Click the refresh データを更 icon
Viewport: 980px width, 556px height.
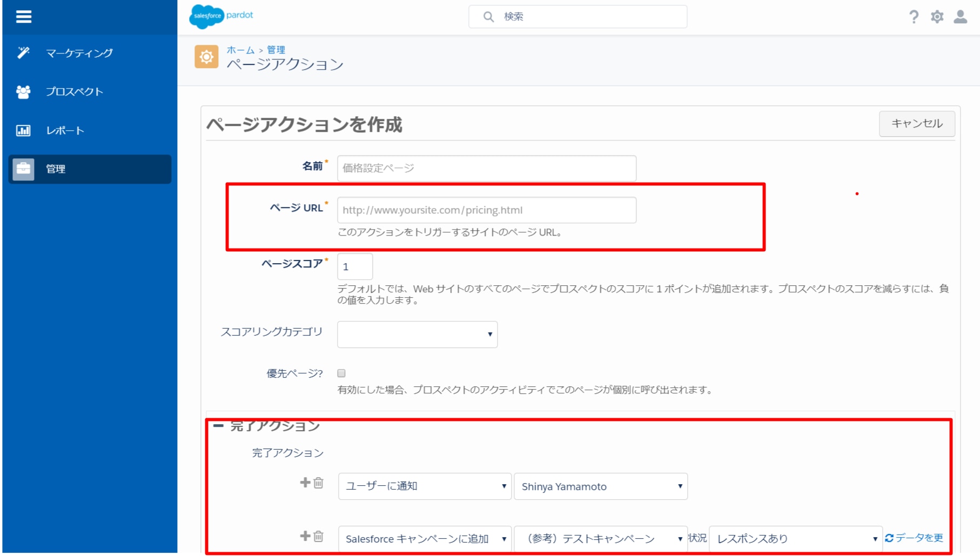(x=889, y=538)
